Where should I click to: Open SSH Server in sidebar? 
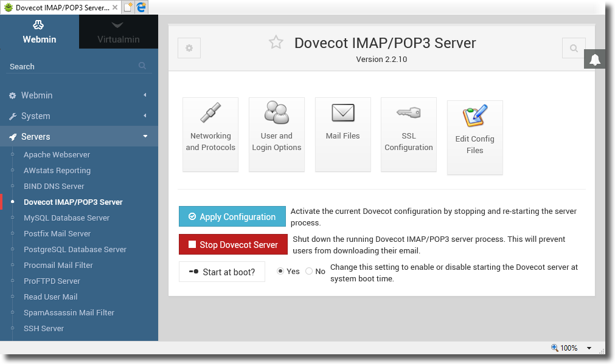tap(44, 328)
